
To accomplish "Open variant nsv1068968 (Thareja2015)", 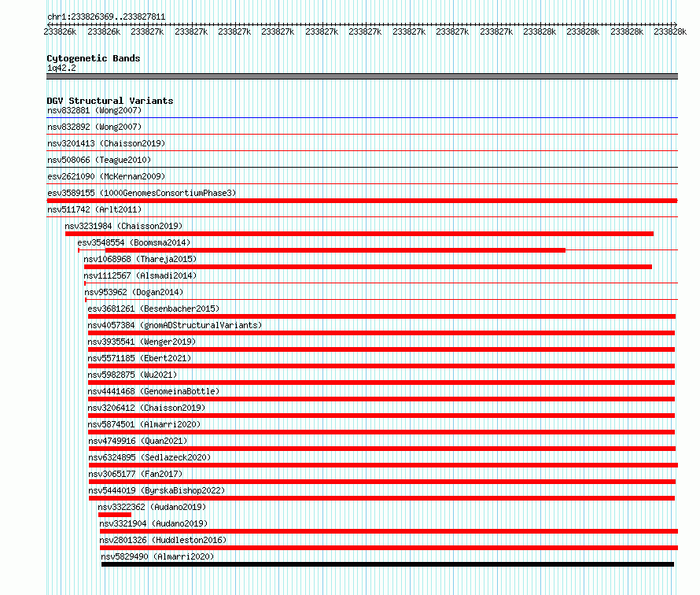I will point(140,259).
